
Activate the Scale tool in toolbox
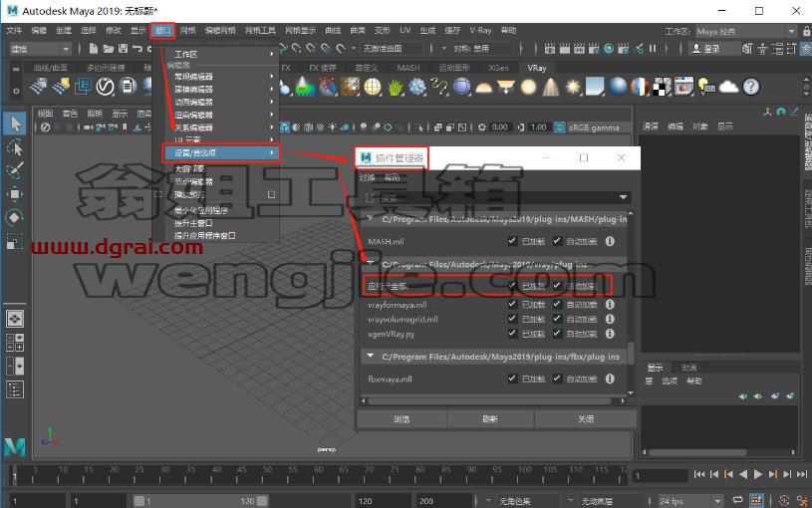[15, 241]
